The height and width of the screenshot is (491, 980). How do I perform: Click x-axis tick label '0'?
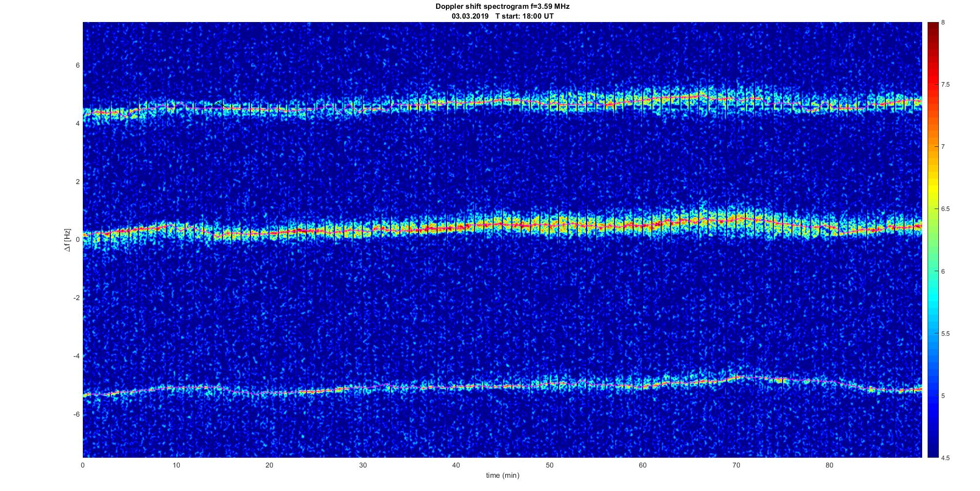(x=83, y=465)
